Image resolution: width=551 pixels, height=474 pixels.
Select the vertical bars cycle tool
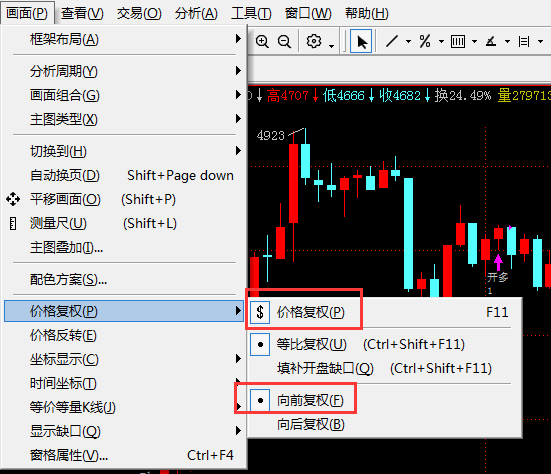click(458, 41)
